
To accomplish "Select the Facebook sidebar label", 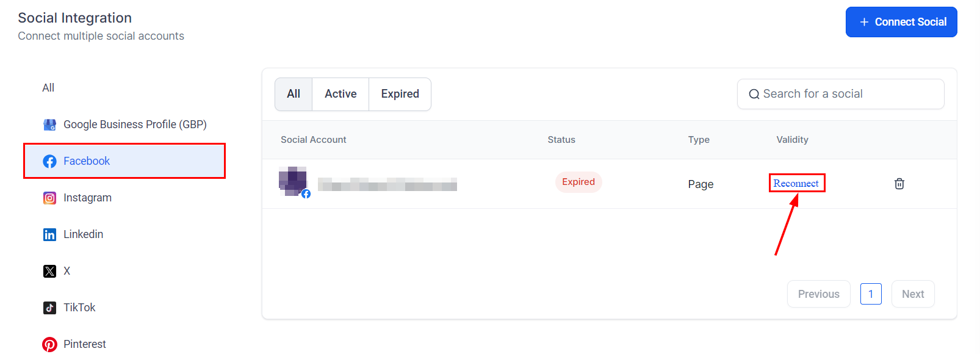I will coord(87,161).
